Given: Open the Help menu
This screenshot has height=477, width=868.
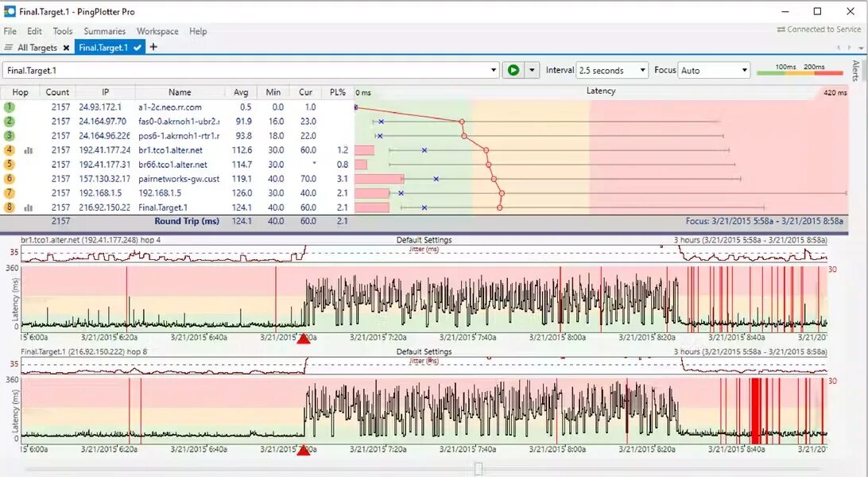Looking at the screenshot, I should tap(198, 32).
